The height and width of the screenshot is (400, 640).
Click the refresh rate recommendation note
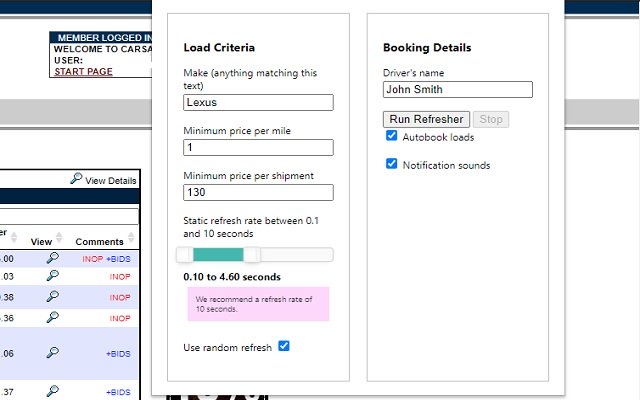click(258, 304)
